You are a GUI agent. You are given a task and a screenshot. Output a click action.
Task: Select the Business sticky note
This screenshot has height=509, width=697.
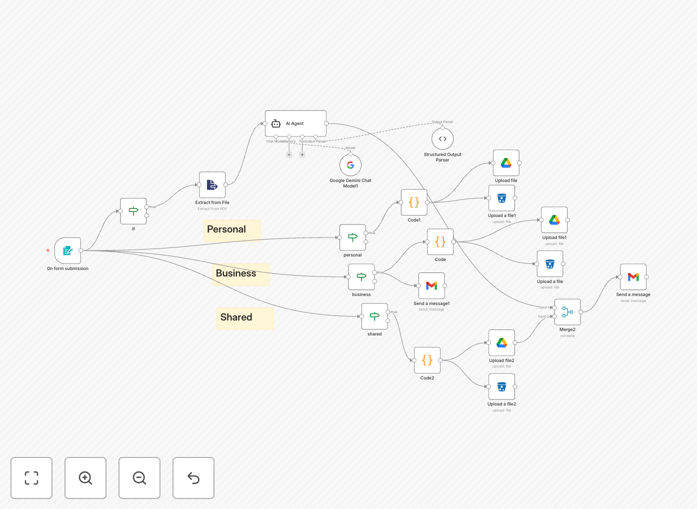(x=241, y=274)
